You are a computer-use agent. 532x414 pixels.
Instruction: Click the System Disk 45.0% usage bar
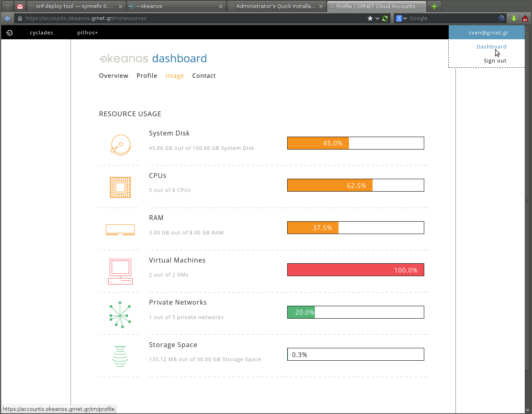click(356, 143)
